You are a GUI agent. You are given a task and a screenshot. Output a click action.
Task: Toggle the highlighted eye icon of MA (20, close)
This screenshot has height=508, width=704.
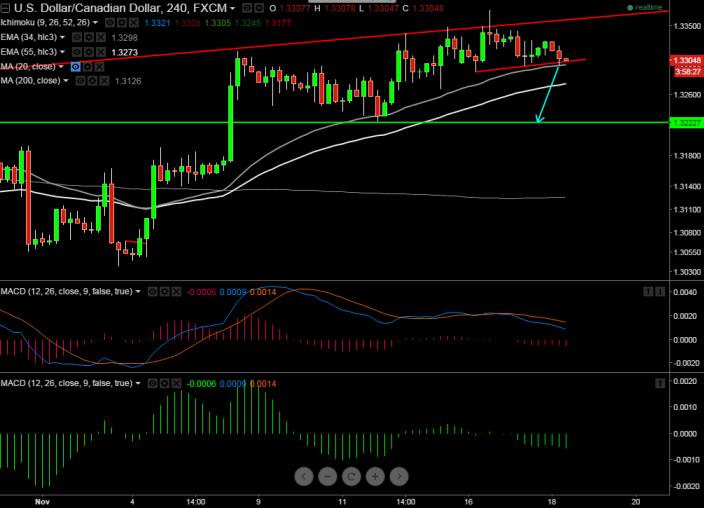pyautogui.click(x=75, y=67)
